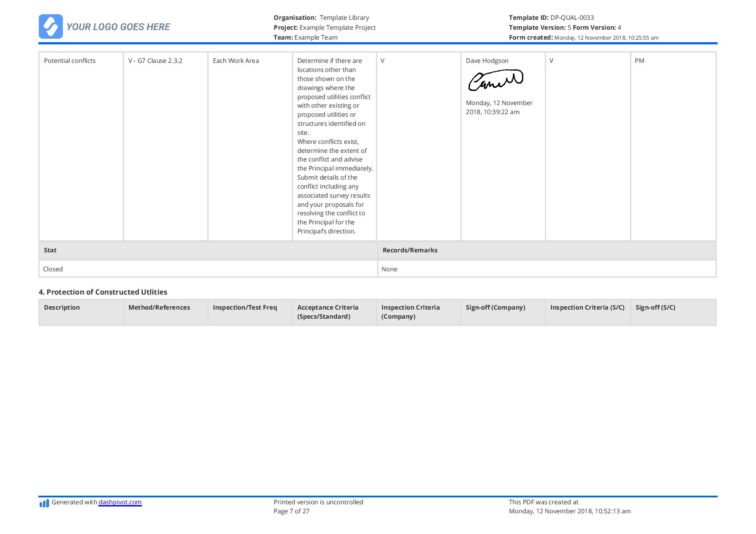Click the sign-off date '10:39:22 am'

[502, 112]
